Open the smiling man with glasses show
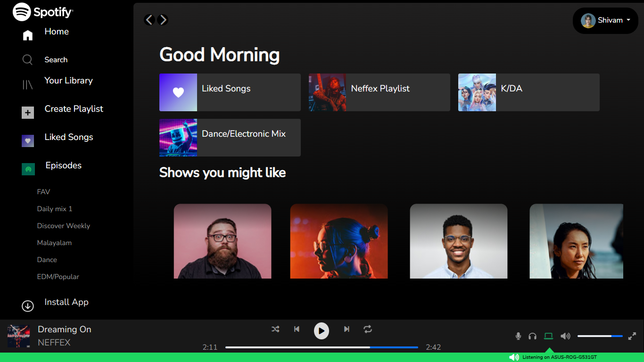 tap(459, 241)
